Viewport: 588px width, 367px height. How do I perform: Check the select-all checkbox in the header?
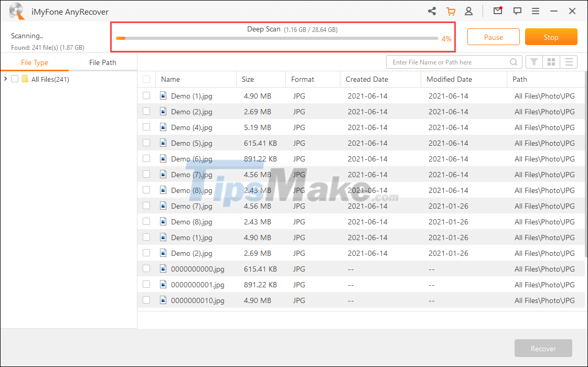[x=147, y=79]
